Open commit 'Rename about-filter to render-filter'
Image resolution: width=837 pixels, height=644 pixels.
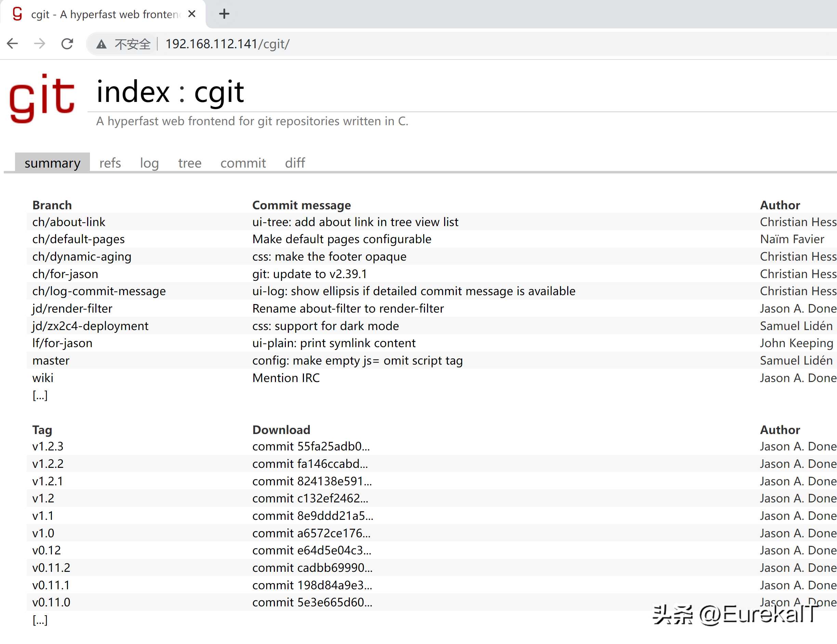(x=348, y=308)
